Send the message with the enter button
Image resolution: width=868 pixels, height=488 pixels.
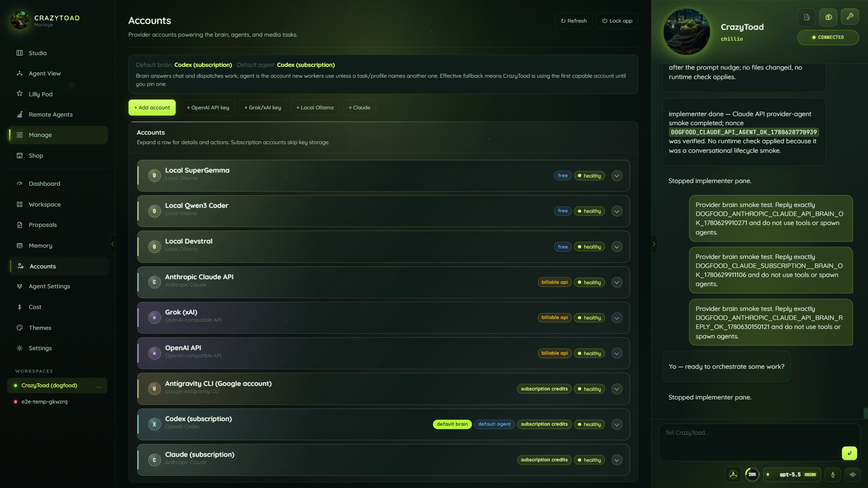(849, 453)
